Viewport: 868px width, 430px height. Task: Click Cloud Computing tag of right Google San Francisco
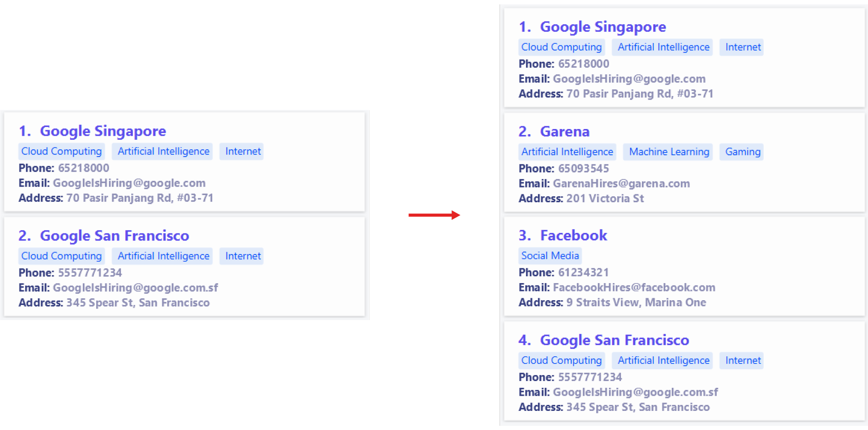[562, 360]
